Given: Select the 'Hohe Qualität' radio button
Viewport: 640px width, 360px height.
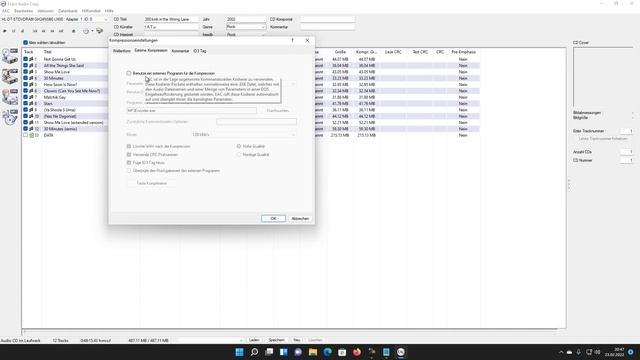Looking at the screenshot, I should [239, 146].
